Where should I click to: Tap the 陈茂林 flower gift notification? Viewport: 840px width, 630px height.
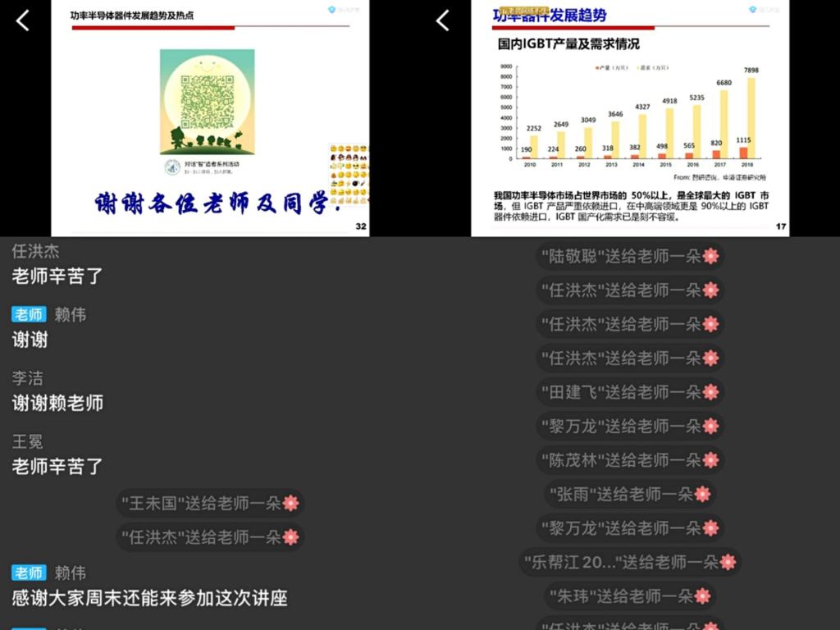(629, 460)
